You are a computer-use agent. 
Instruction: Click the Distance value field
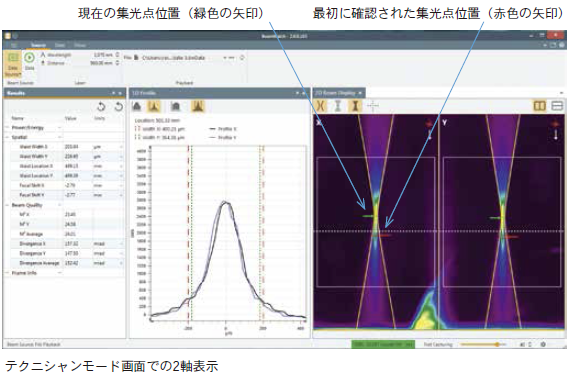coord(102,63)
